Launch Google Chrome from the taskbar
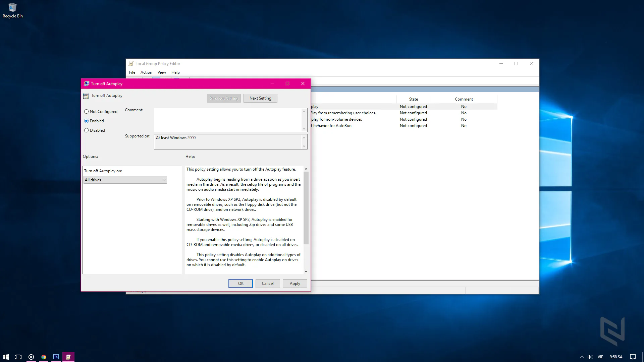Viewport: 644px width, 362px height. point(44,357)
